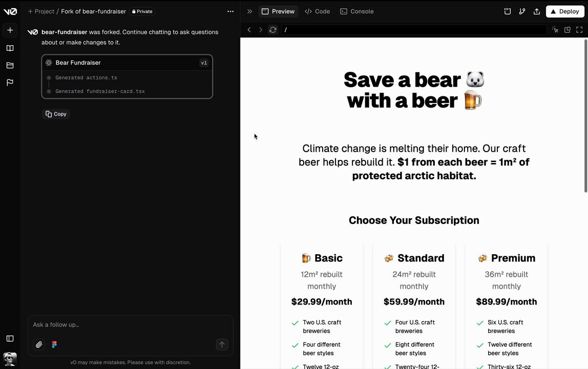Click the preview page vertical scrollbar
Viewport: 588px width, 369px height.
click(585, 116)
